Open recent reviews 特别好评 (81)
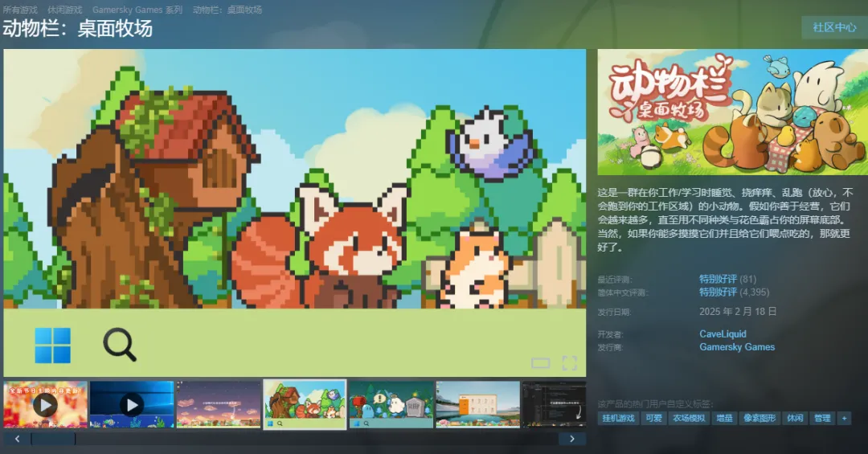Viewport: 868px width, 454px height. tap(727, 279)
